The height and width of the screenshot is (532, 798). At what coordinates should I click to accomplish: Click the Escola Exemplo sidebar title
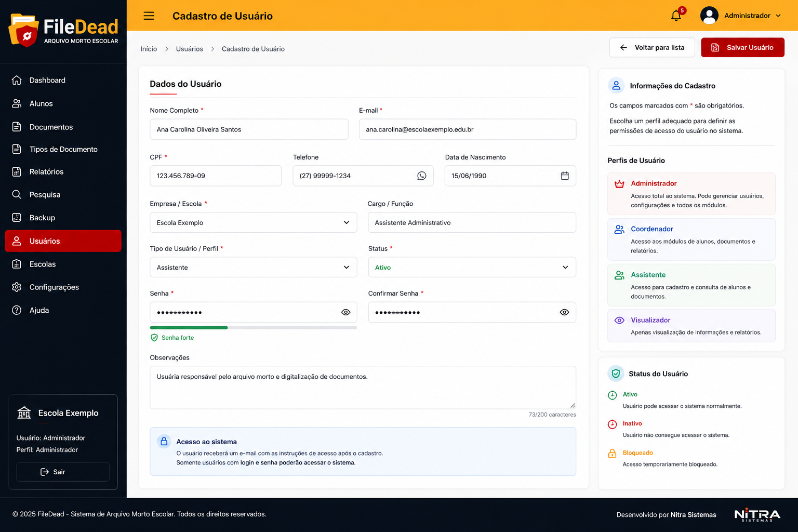click(x=69, y=413)
